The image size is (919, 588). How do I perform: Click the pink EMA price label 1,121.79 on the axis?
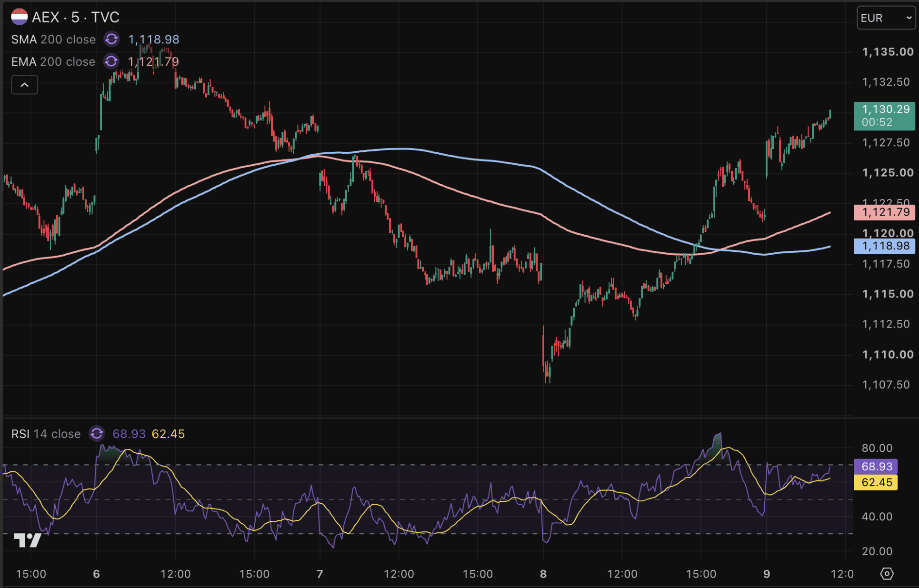click(x=885, y=212)
